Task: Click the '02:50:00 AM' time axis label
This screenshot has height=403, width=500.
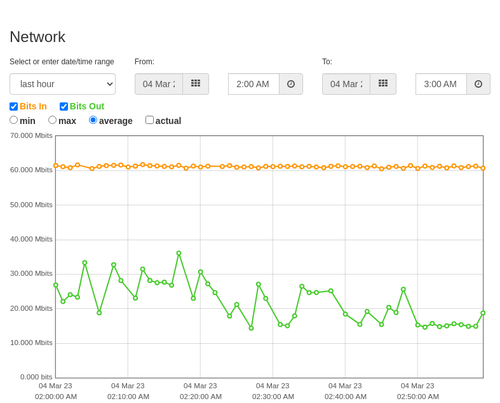Action: (x=418, y=397)
